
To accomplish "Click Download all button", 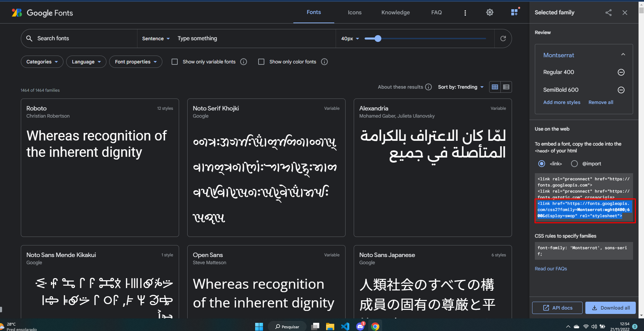I will click(611, 308).
